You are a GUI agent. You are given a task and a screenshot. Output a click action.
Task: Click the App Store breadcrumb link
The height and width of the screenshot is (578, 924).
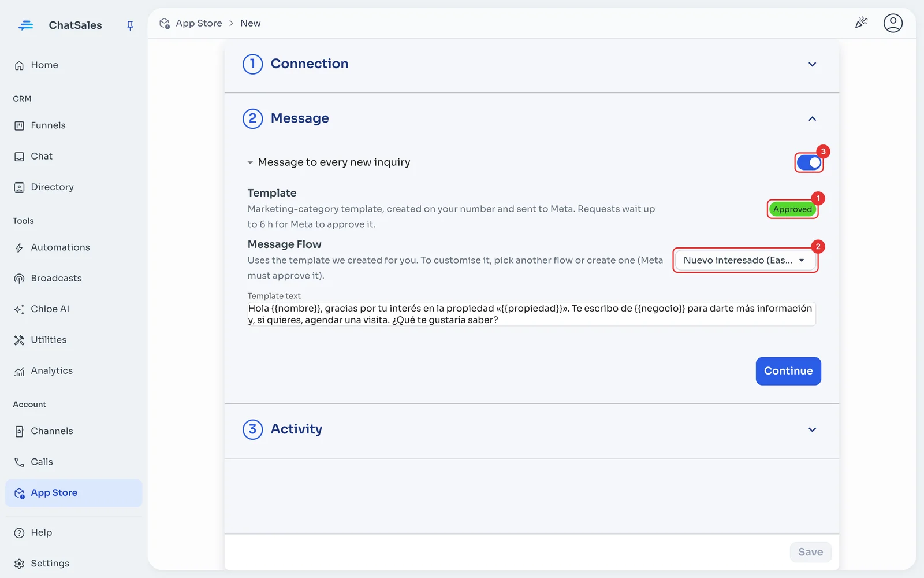[x=199, y=23]
